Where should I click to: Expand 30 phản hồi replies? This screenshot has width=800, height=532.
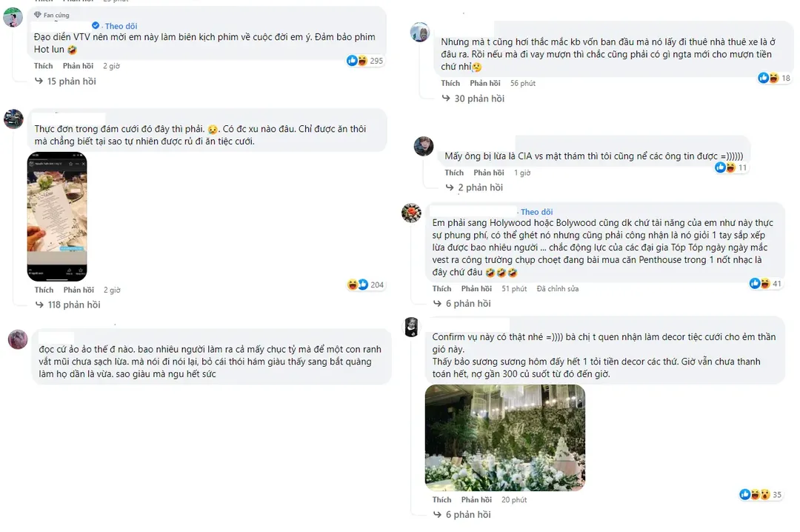pos(479,99)
